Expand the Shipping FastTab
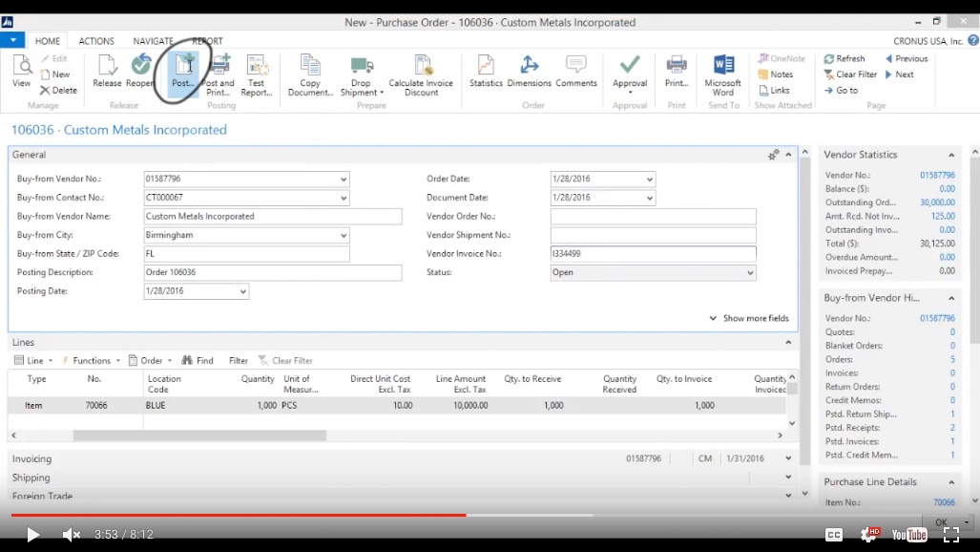The image size is (980, 552). coord(788,478)
